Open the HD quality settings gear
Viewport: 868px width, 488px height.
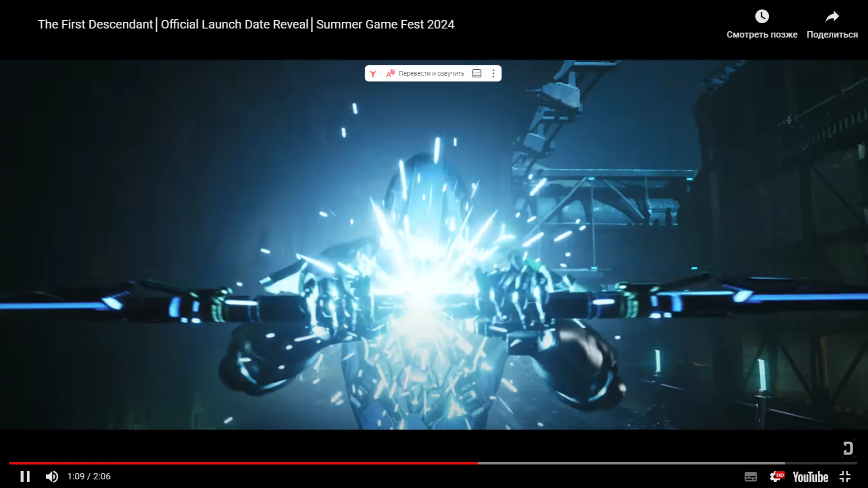(x=776, y=476)
